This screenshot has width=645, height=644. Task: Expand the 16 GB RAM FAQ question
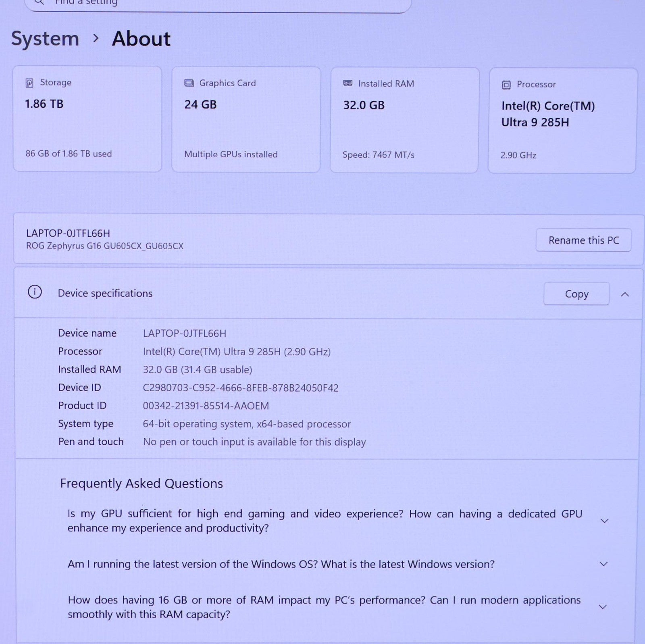click(603, 607)
